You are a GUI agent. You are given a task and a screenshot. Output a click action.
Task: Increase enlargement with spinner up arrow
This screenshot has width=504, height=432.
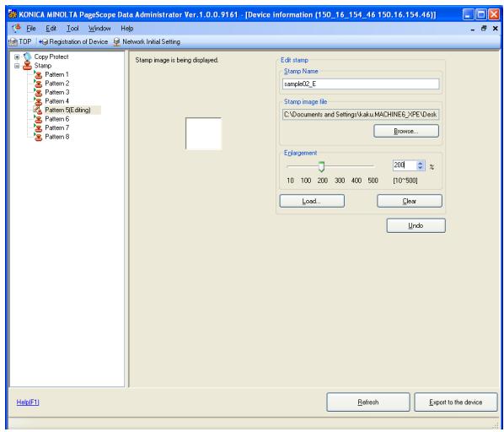click(x=420, y=164)
